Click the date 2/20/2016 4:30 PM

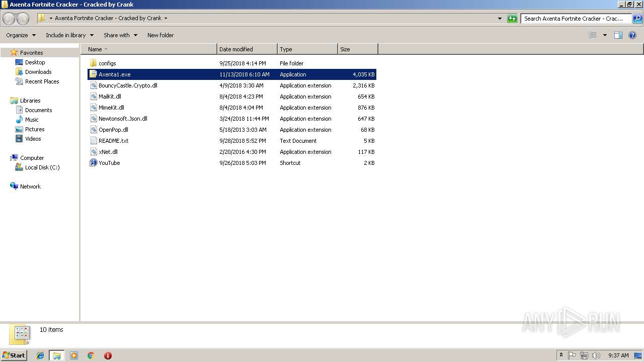pyautogui.click(x=243, y=152)
